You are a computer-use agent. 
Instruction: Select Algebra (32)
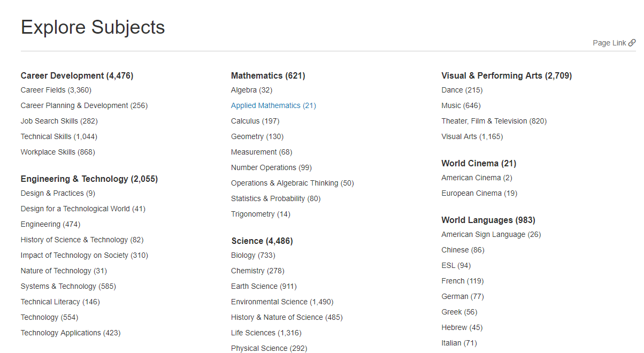pos(251,90)
